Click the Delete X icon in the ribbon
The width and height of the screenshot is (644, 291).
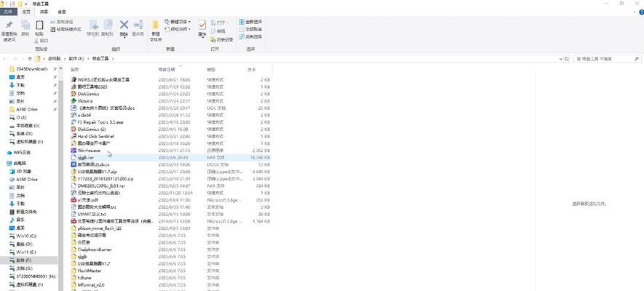(124, 25)
